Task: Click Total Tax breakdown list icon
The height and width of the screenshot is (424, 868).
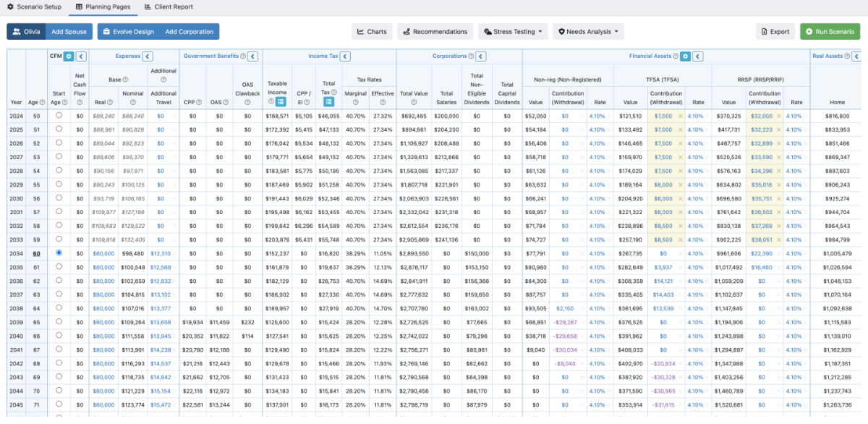Action: [328, 102]
